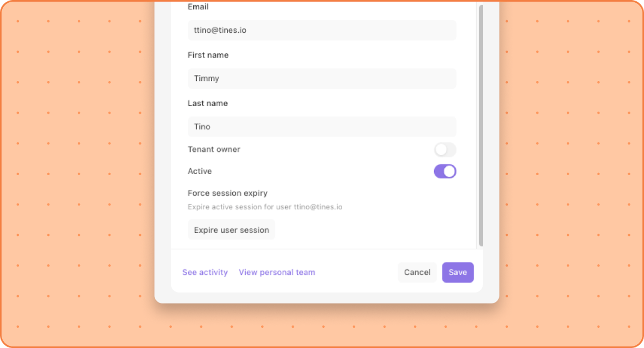Click the Active label text
The width and height of the screenshot is (644, 348).
(200, 171)
